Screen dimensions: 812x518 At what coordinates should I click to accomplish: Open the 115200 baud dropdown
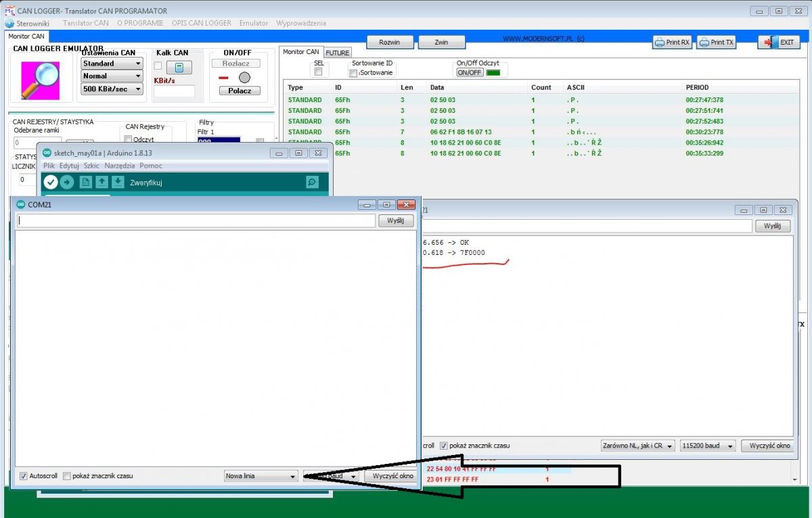[708, 446]
